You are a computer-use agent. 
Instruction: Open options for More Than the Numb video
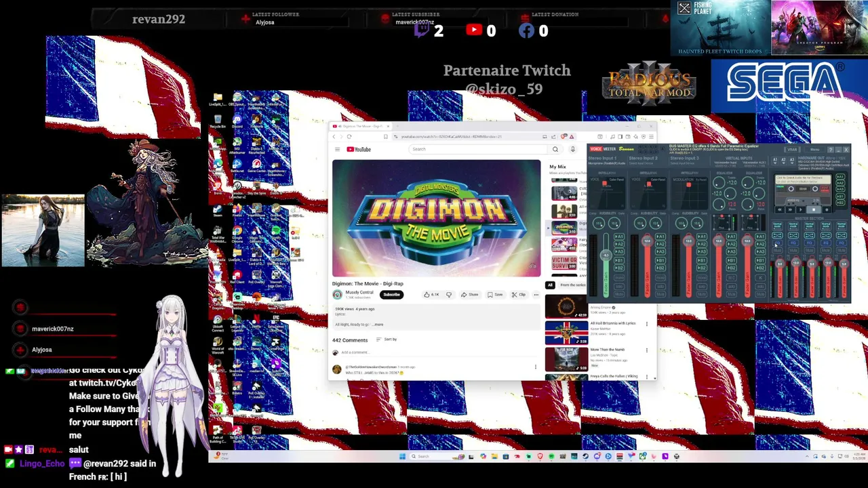pyautogui.click(x=646, y=350)
